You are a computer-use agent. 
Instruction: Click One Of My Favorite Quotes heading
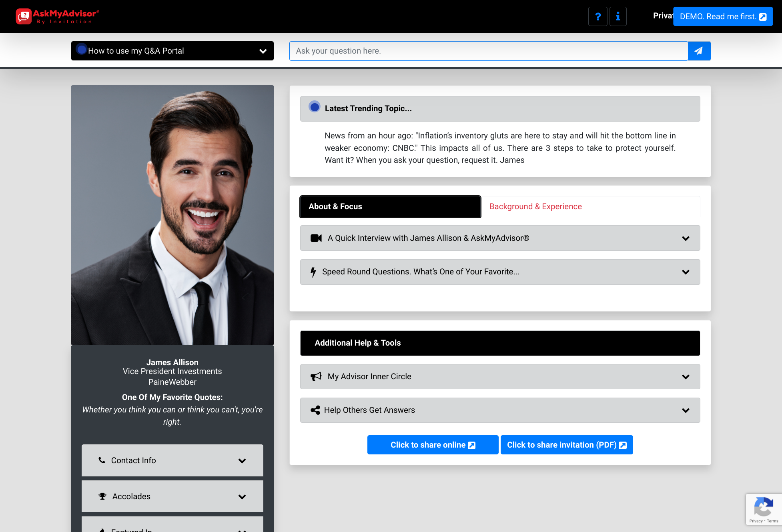pos(172,397)
